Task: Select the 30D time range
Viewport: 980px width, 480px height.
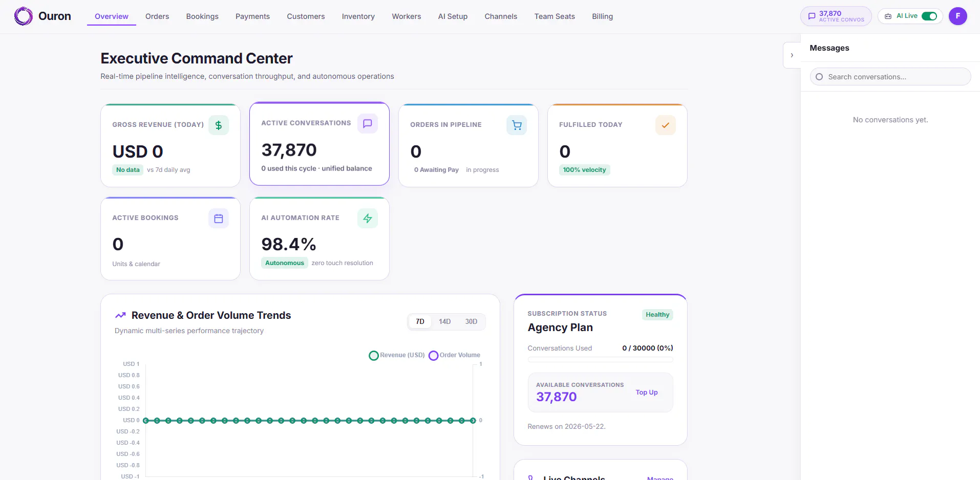Action: pyautogui.click(x=471, y=322)
